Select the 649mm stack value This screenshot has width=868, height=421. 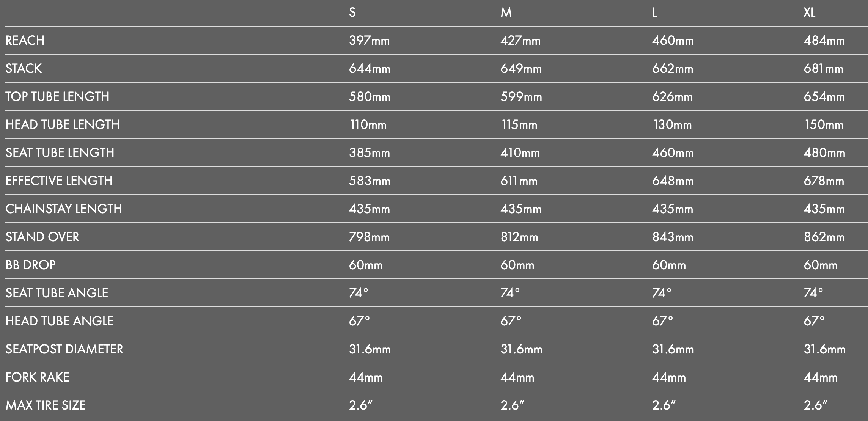[521, 68]
